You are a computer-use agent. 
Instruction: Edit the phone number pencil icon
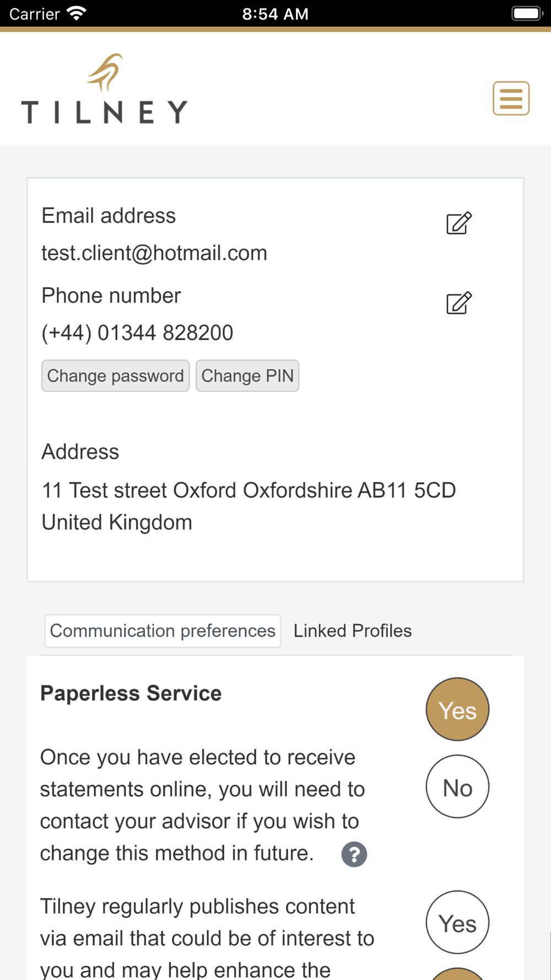pyautogui.click(x=459, y=303)
